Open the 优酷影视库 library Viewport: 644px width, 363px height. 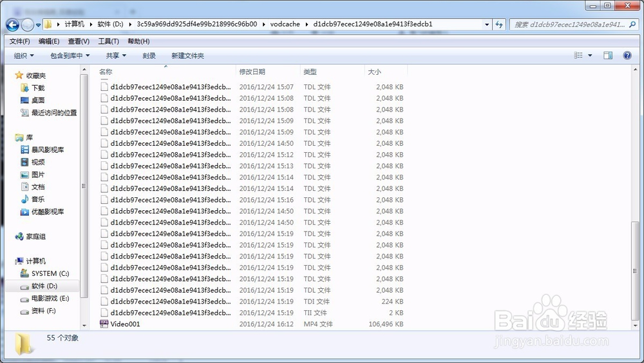point(48,211)
